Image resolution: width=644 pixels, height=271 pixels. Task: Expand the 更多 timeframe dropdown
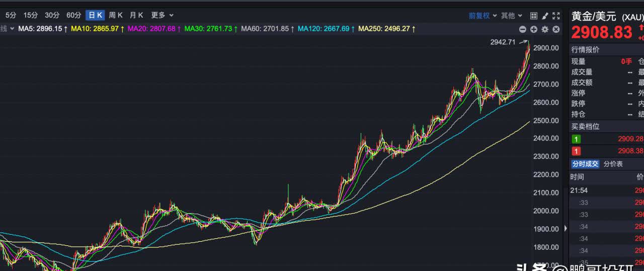coord(162,15)
